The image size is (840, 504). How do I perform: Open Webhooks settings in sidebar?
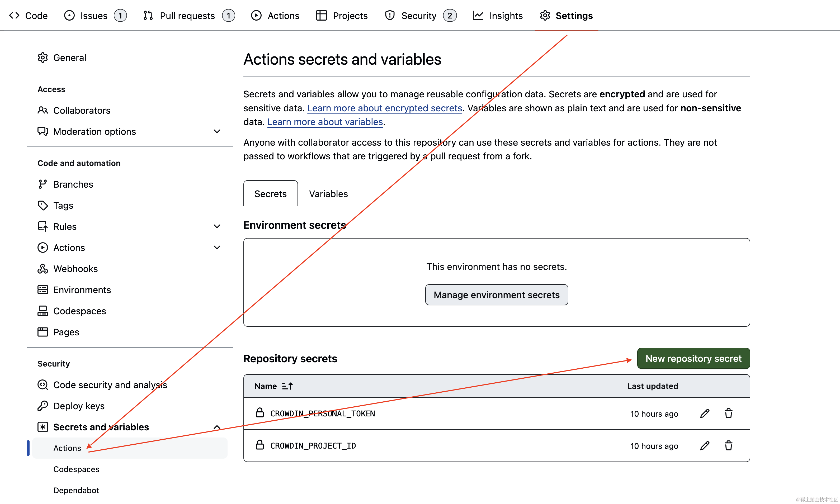click(x=75, y=269)
